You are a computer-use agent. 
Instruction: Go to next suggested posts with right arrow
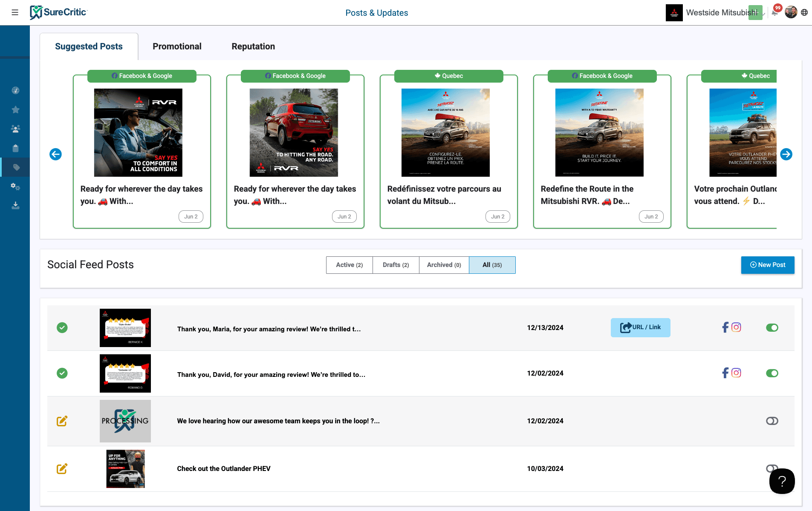pyautogui.click(x=786, y=154)
